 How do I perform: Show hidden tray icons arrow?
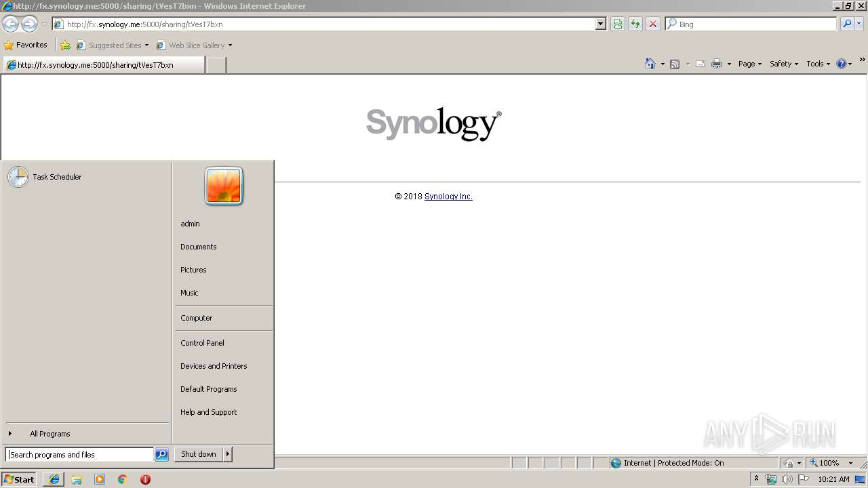tap(756, 479)
